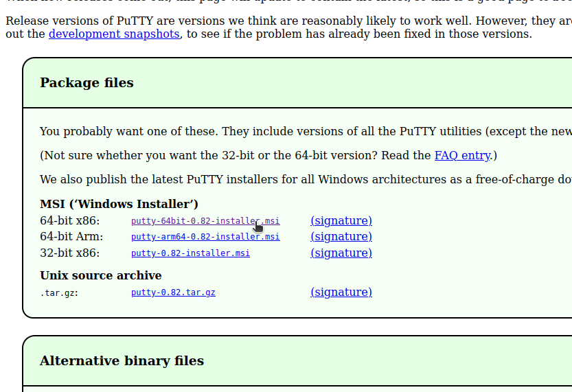Click the '32-bit x86:' label
This screenshot has width=572, height=392.
pyautogui.click(x=69, y=253)
